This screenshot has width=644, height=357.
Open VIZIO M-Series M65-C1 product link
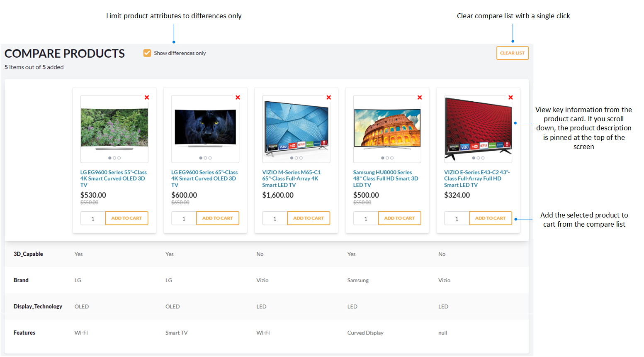(292, 178)
